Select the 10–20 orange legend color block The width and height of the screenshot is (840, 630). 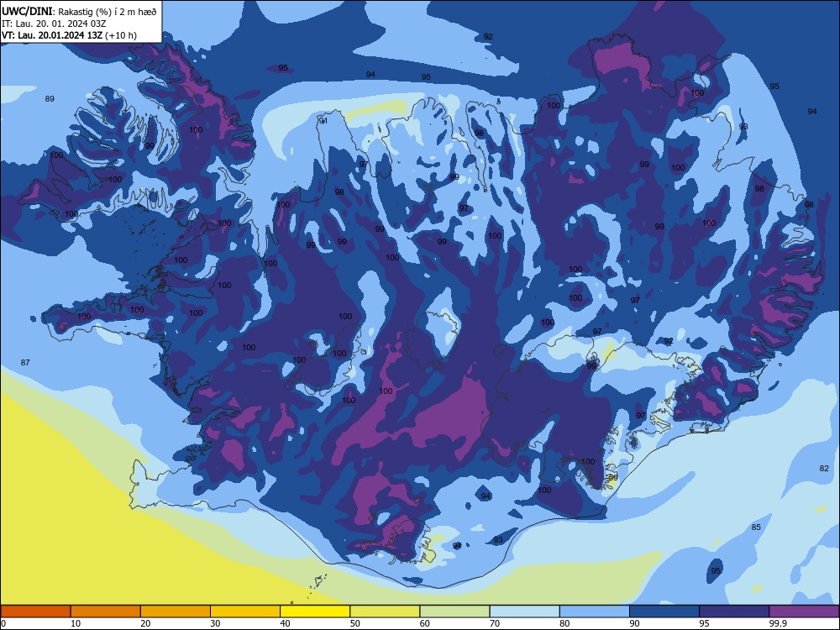106,612
